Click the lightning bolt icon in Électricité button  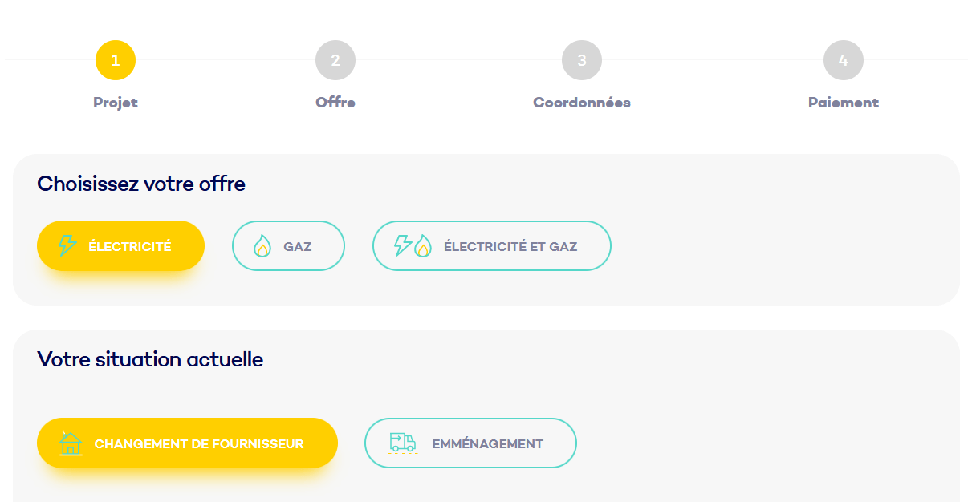[x=67, y=245]
